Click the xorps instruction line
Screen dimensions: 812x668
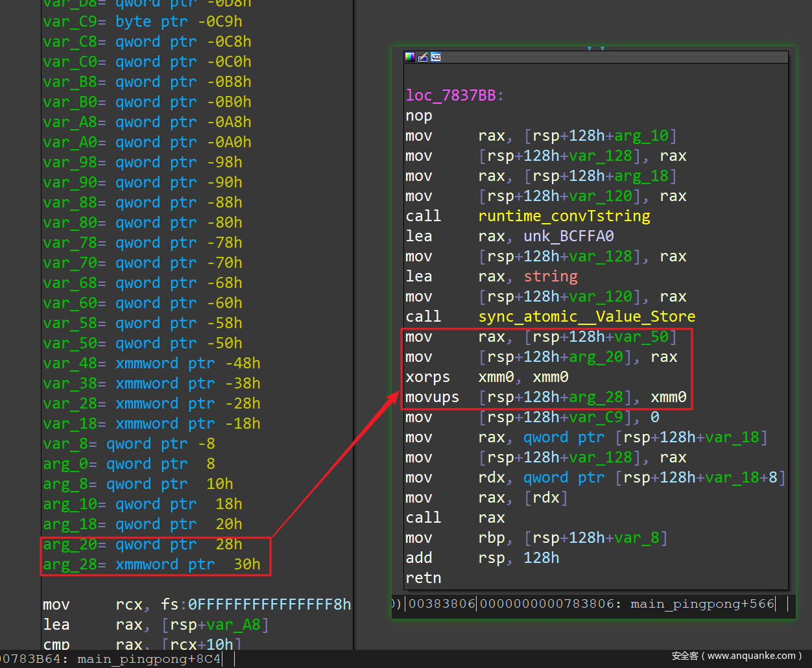click(x=427, y=377)
